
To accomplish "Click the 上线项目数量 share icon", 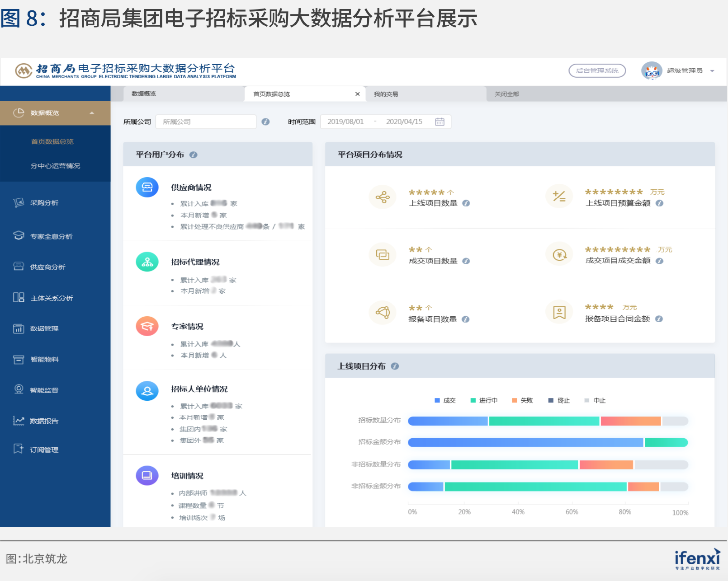I will 383,197.
